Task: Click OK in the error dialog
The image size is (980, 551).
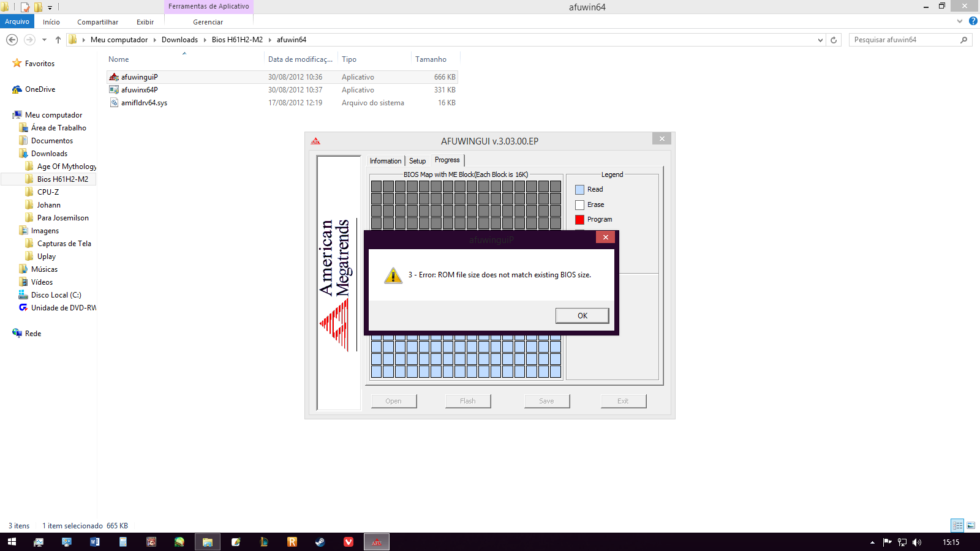Action: click(x=582, y=316)
